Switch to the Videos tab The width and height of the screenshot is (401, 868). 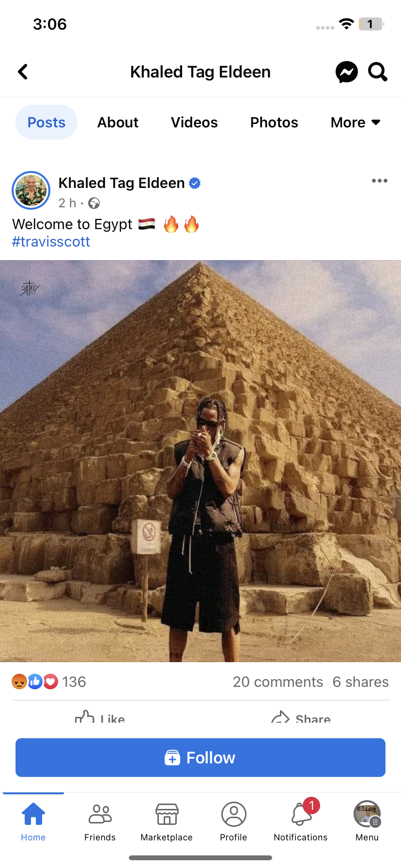click(194, 123)
